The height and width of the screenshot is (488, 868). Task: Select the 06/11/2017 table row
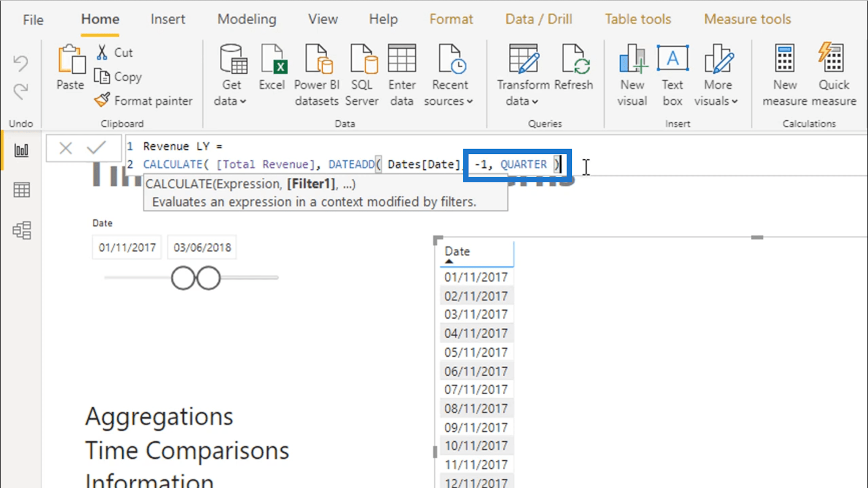click(476, 371)
